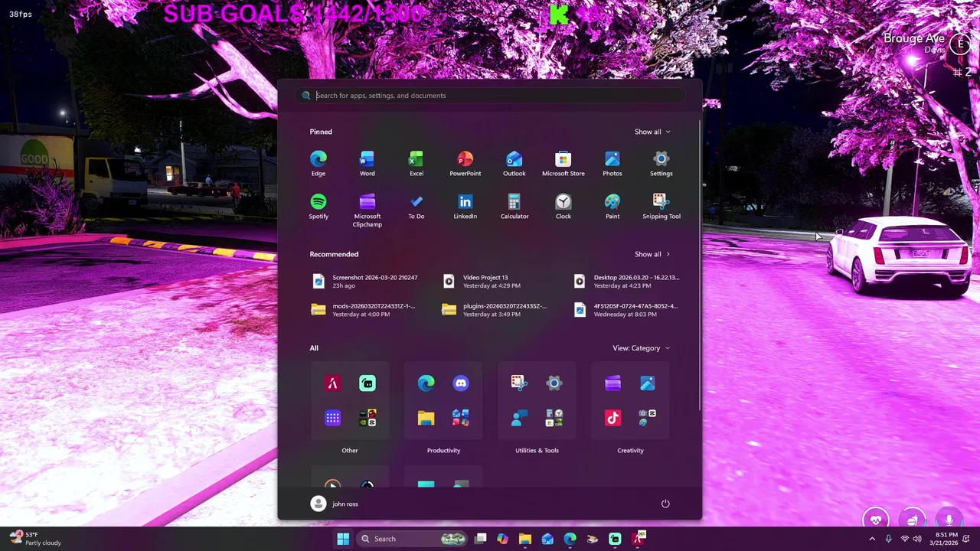The image size is (980, 551).
Task: Open Desktop 2026.03.20 recommended video
Action: pyautogui.click(x=628, y=282)
